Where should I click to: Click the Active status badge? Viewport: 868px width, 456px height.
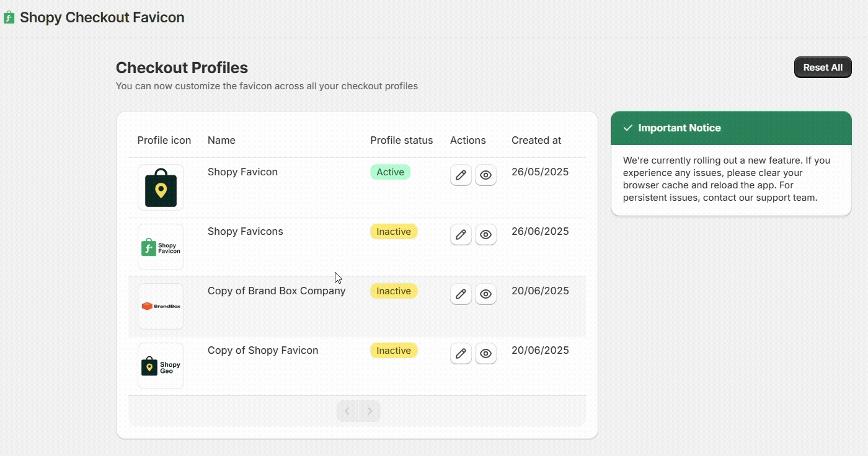pyautogui.click(x=390, y=172)
